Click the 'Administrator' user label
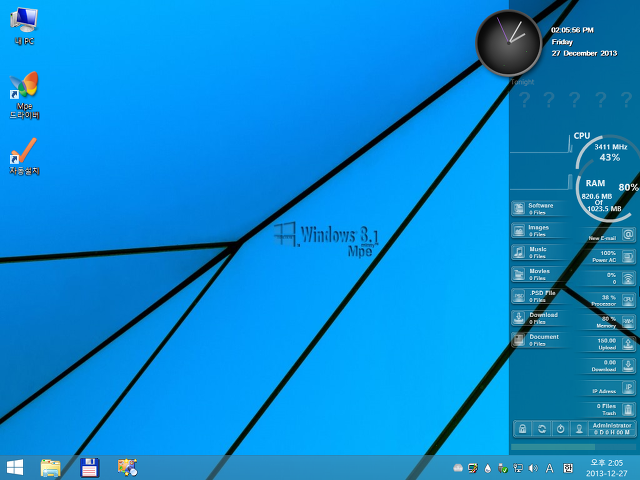This screenshot has width=640, height=480. [x=612, y=425]
